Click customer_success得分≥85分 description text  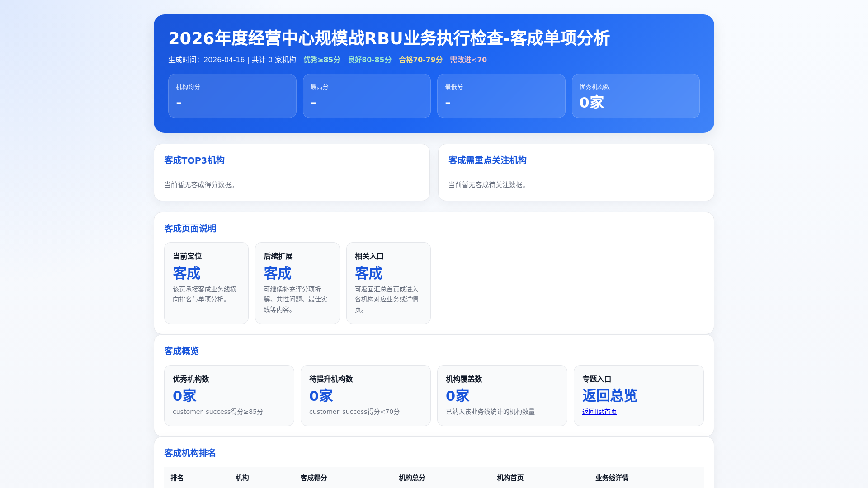pyautogui.click(x=218, y=412)
